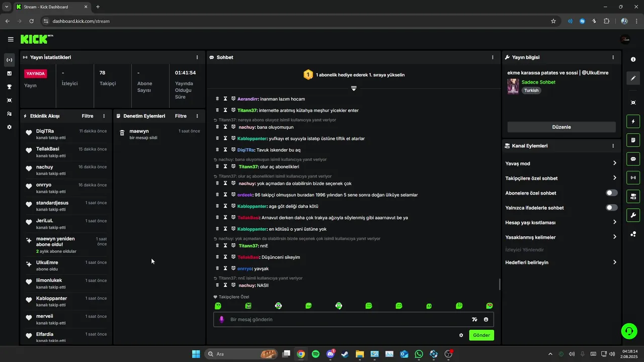The image size is (644, 362).
Task: Select the Stream - Kick Dashboard browser tab
Action: (x=52, y=7)
